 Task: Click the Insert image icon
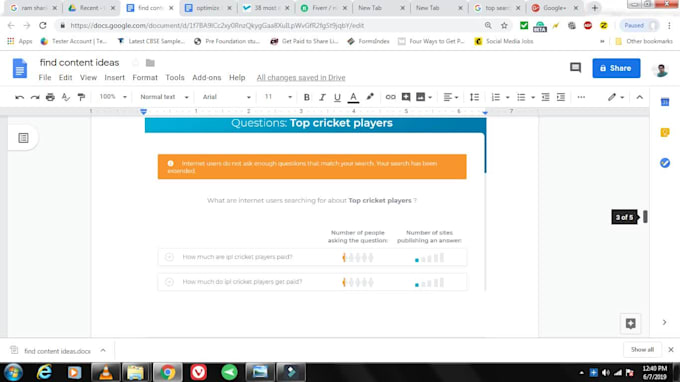[420, 97]
